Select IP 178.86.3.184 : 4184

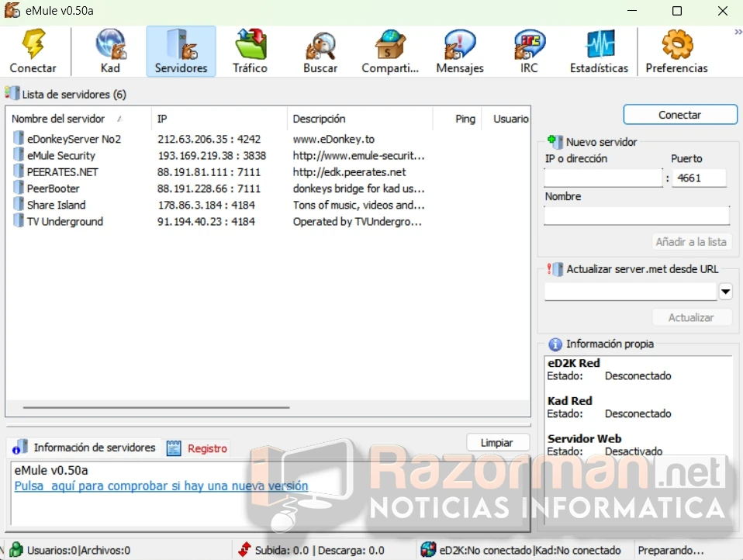pos(206,205)
